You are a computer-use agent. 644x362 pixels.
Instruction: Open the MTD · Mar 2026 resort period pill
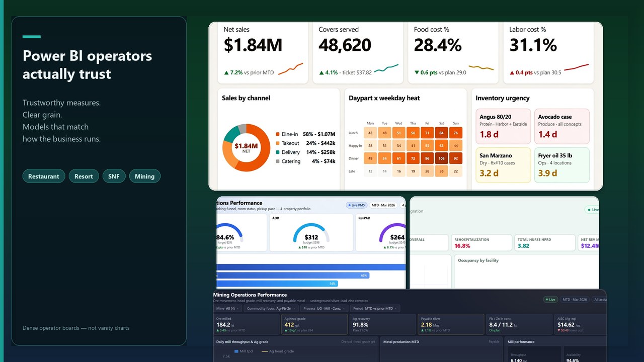(x=383, y=205)
